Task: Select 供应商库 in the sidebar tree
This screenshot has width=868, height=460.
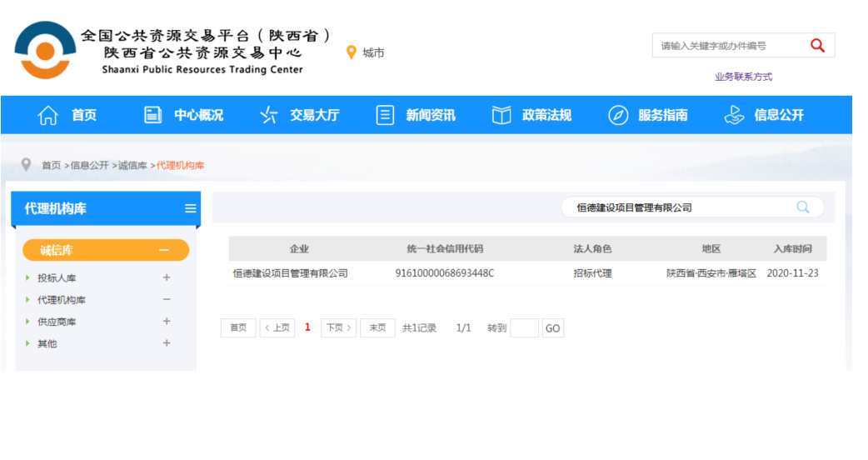Action: click(57, 322)
